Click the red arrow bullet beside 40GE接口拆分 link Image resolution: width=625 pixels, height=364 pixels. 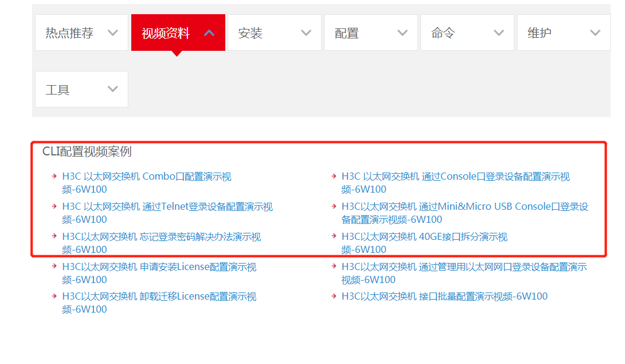(334, 236)
